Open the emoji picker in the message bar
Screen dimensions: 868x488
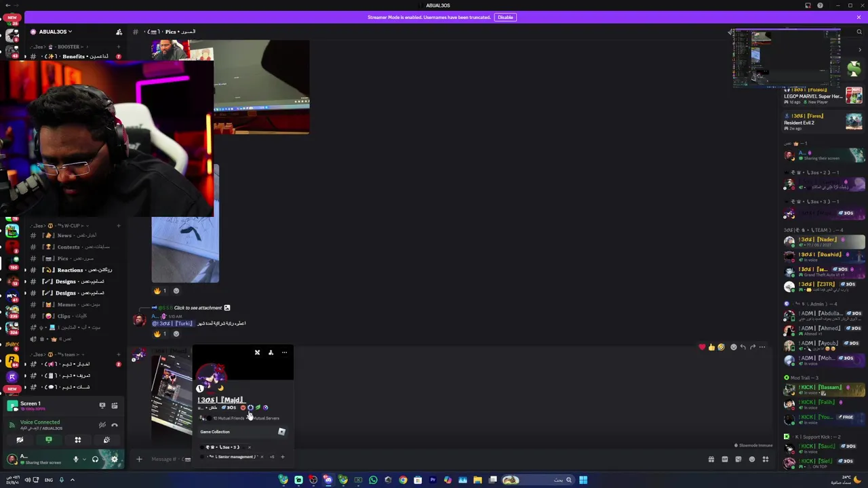tap(752, 460)
